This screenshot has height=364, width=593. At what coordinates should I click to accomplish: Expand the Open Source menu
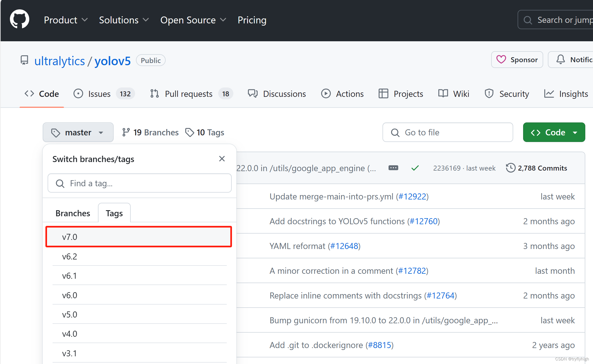point(193,20)
